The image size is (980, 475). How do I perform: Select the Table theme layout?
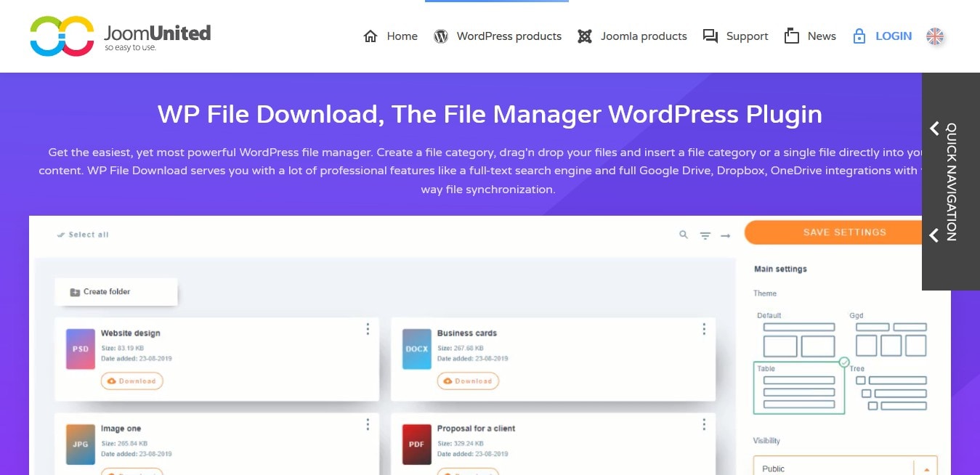799,388
